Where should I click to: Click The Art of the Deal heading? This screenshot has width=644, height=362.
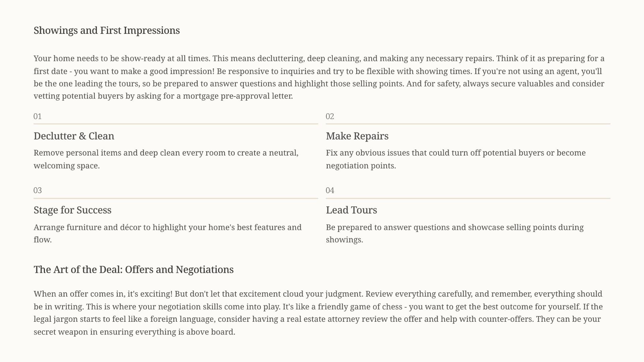[x=133, y=270]
